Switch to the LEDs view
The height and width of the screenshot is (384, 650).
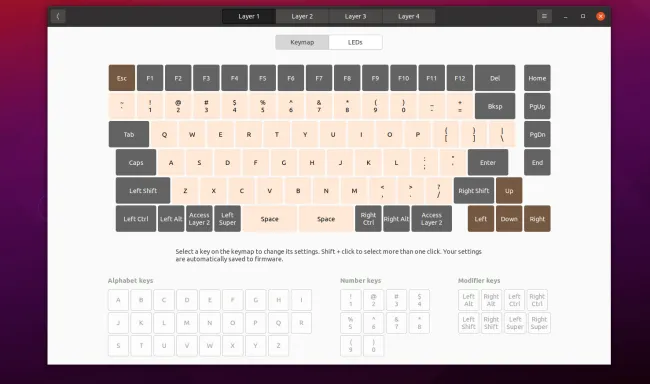pyautogui.click(x=355, y=42)
